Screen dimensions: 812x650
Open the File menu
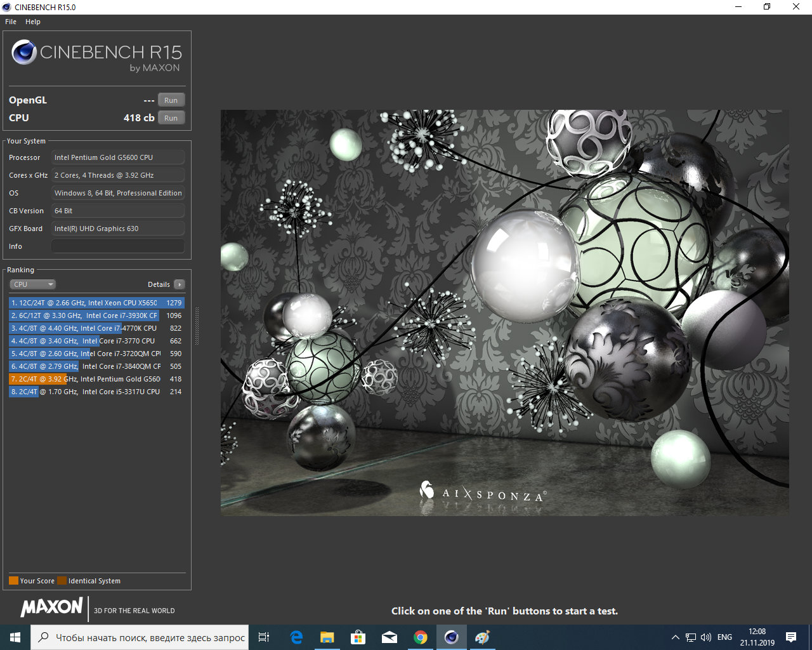11,22
